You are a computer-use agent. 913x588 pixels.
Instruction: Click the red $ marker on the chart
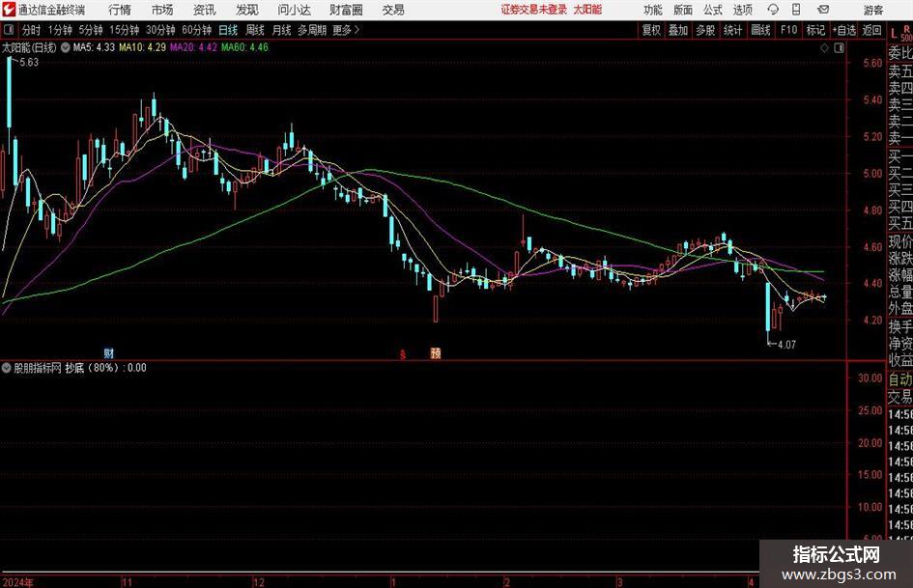click(x=402, y=354)
